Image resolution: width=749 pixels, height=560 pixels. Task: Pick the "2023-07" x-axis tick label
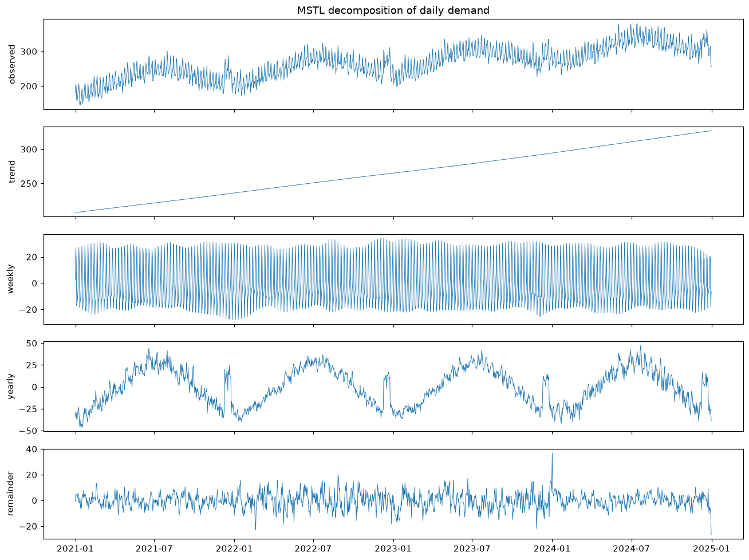click(472, 549)
